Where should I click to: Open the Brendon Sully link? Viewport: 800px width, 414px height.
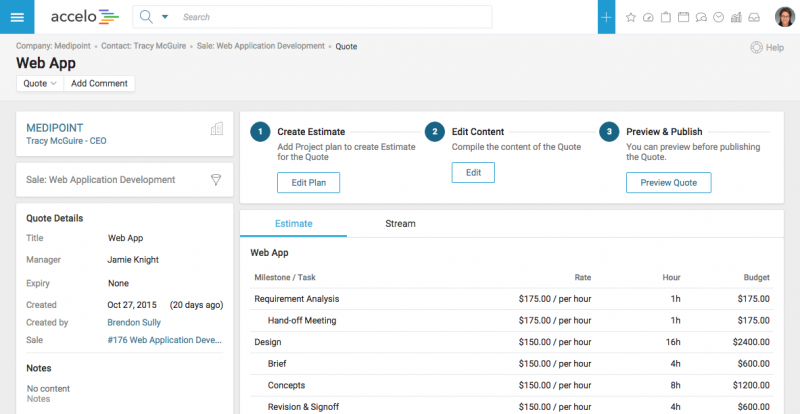135,322
